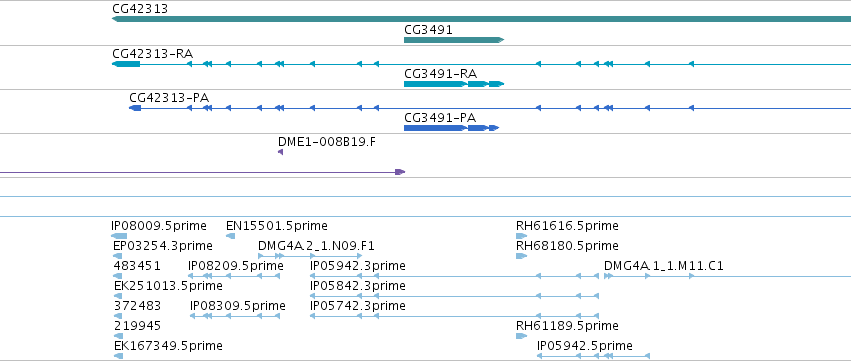Click the CG3491-RA transcript glyph
851x361 pixels.
[454, 84]
